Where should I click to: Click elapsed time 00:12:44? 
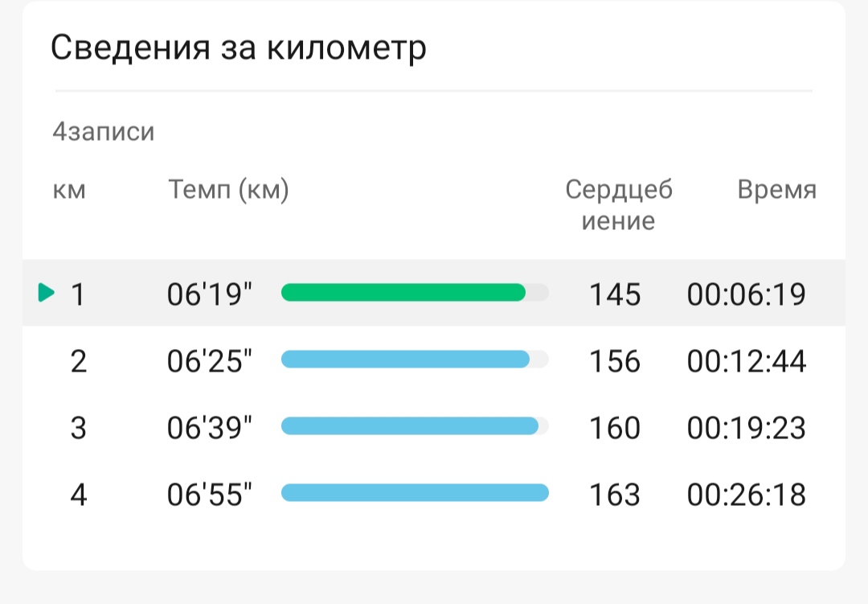[x=746, y=361]
